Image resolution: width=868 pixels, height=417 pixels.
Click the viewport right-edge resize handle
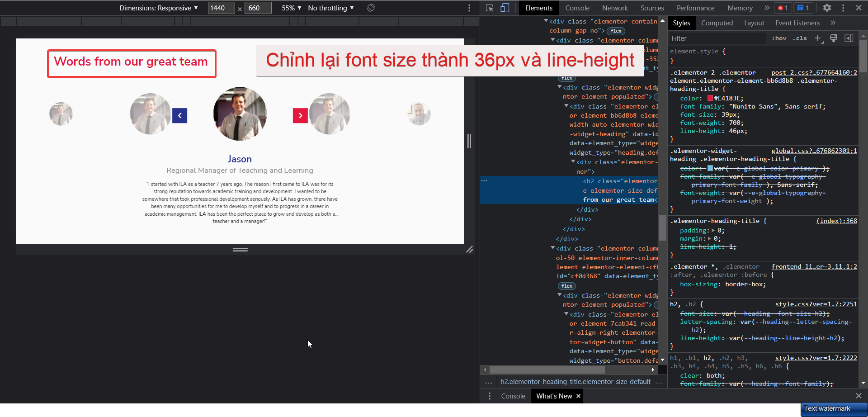point(469,141)
